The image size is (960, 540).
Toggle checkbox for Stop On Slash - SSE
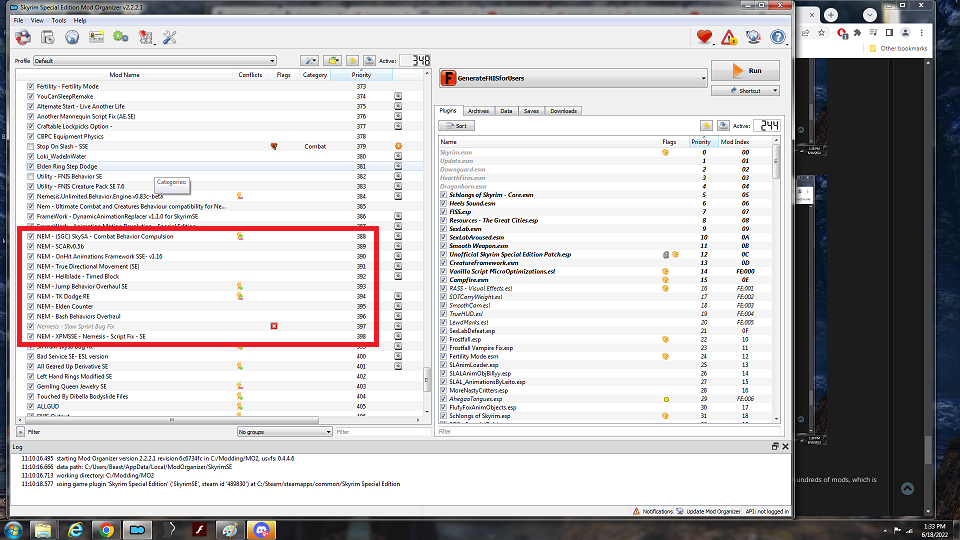[x=31, y=146]
